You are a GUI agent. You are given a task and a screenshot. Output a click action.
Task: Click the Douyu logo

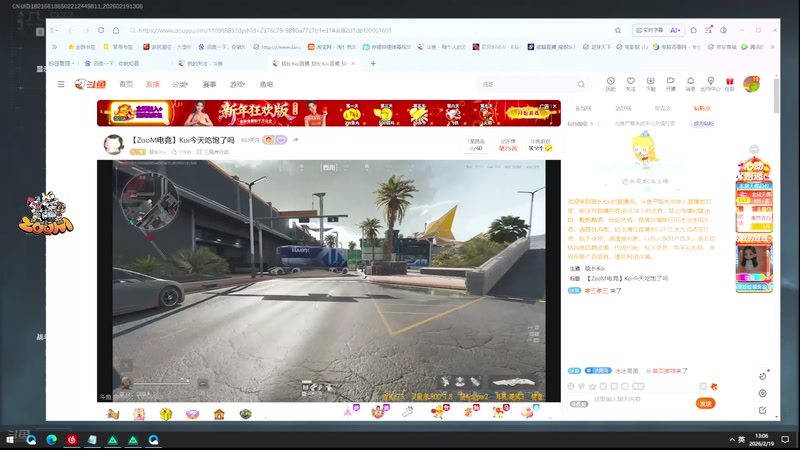click(90, 84)
